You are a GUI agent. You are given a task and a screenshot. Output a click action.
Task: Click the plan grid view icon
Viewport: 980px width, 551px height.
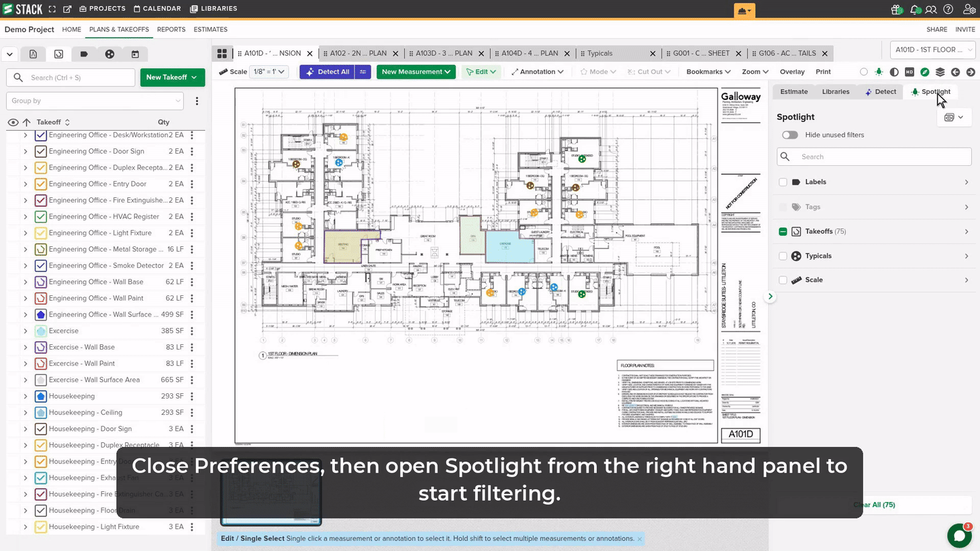(222, 53)
